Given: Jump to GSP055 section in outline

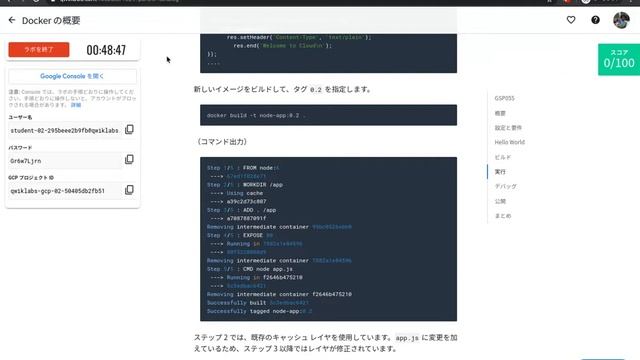Looking at the screenshot, I should click(504, 98).
